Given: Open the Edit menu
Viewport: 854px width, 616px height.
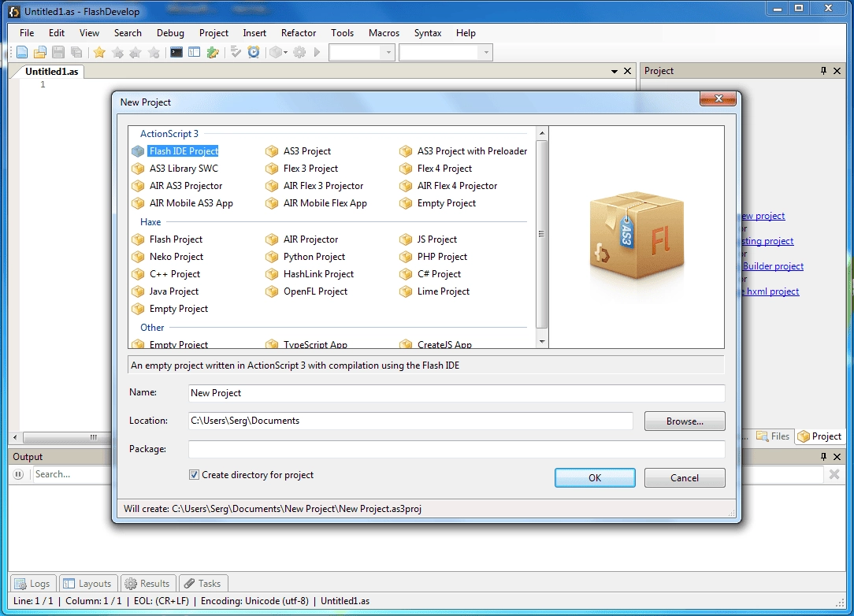Looking at the screenshot, I should pyautogui.click(x=57, y=33).
